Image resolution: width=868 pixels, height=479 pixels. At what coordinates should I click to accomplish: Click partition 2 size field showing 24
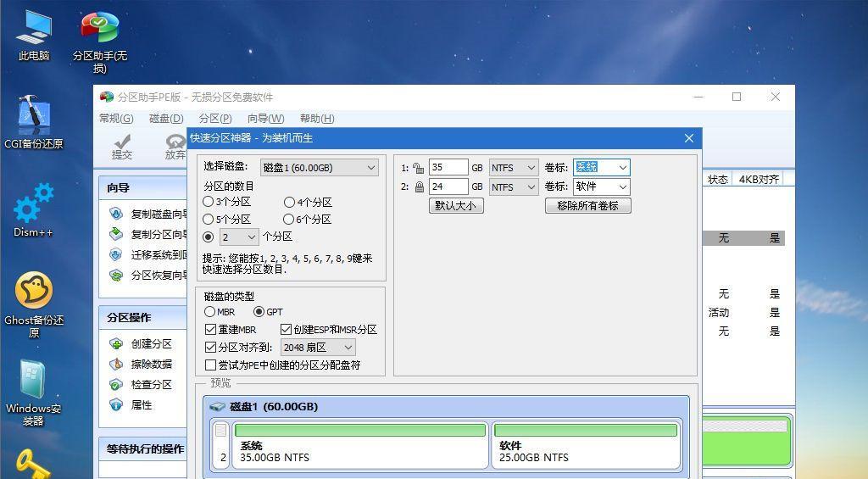[x=448, y=187]
